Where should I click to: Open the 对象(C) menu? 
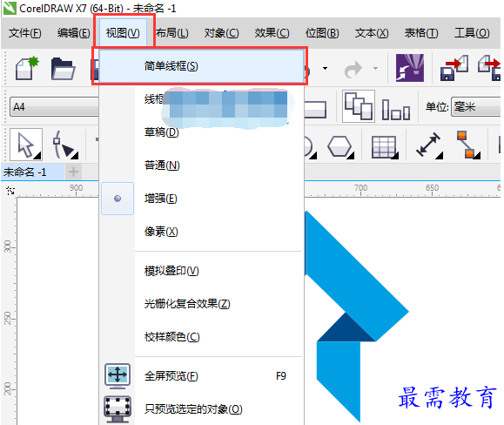point(221,33)
